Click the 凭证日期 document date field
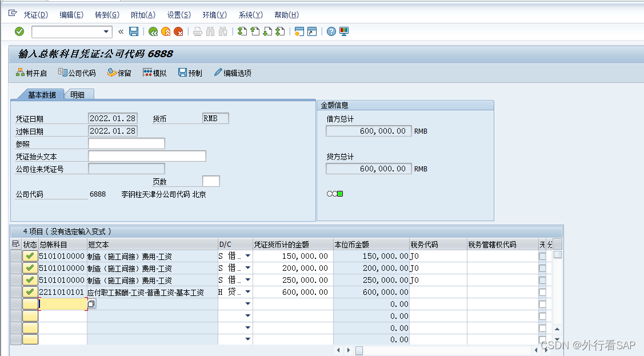This screenshot has width=644, height=356. [113, 118]
